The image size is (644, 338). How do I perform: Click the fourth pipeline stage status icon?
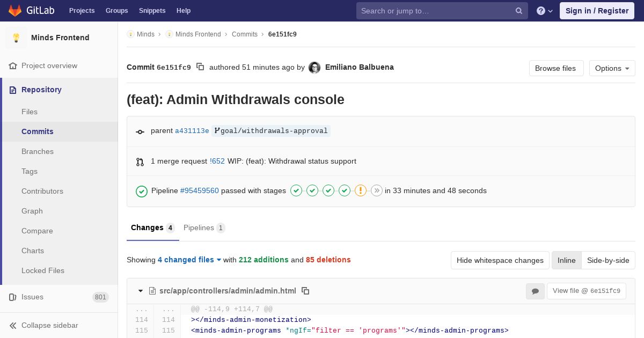point(345,190)
